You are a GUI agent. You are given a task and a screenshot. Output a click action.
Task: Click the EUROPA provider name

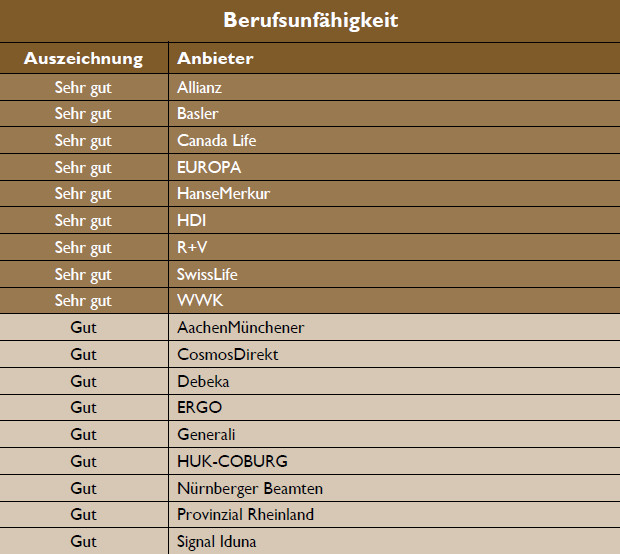point(209,167)
